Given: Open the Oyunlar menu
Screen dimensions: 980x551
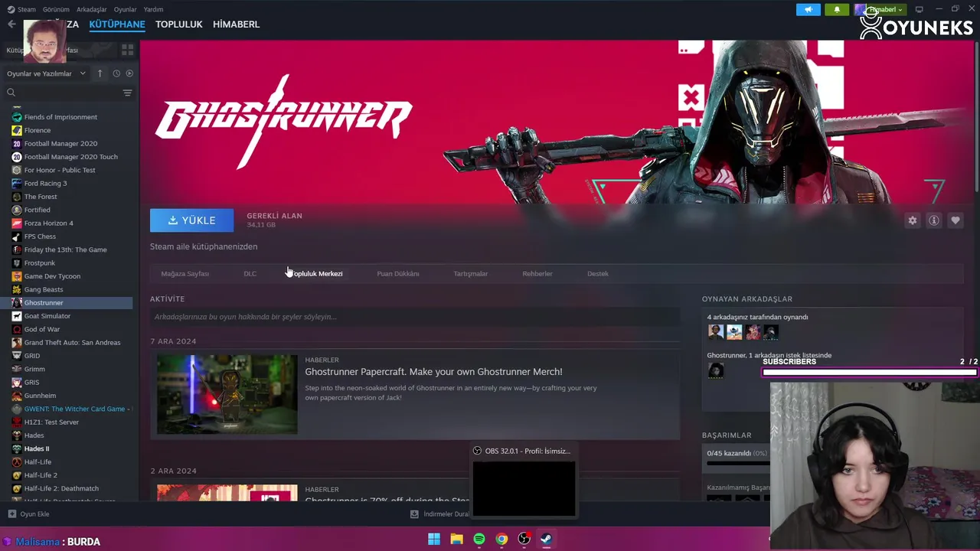Looking at the screenshot, I should [125, 9].
